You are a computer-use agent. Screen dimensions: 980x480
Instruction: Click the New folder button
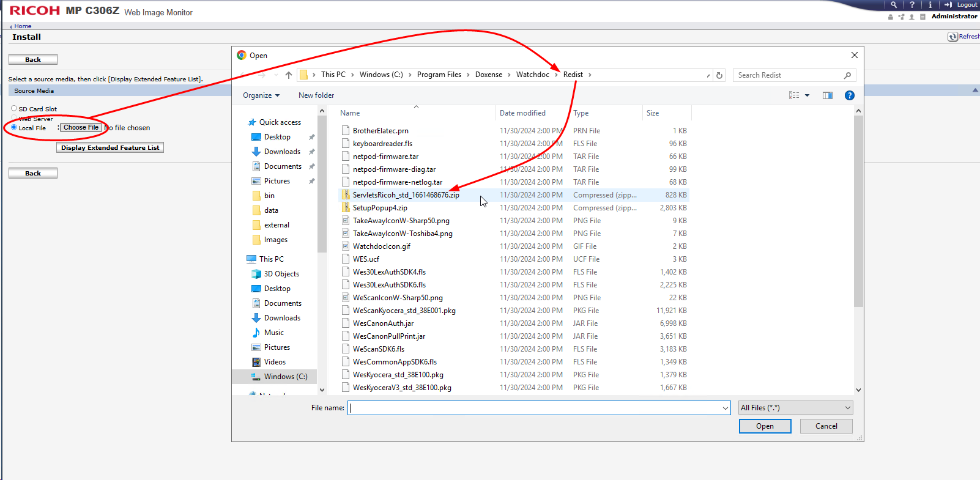[316, 95]
